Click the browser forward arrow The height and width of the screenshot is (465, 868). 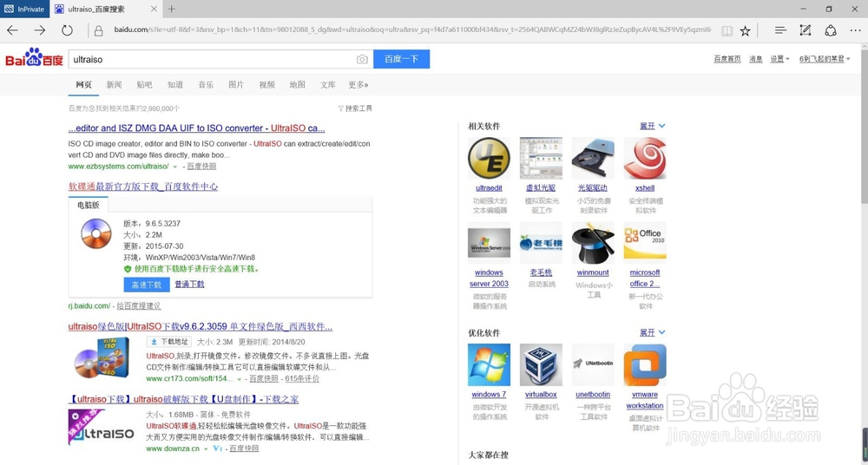39,30
